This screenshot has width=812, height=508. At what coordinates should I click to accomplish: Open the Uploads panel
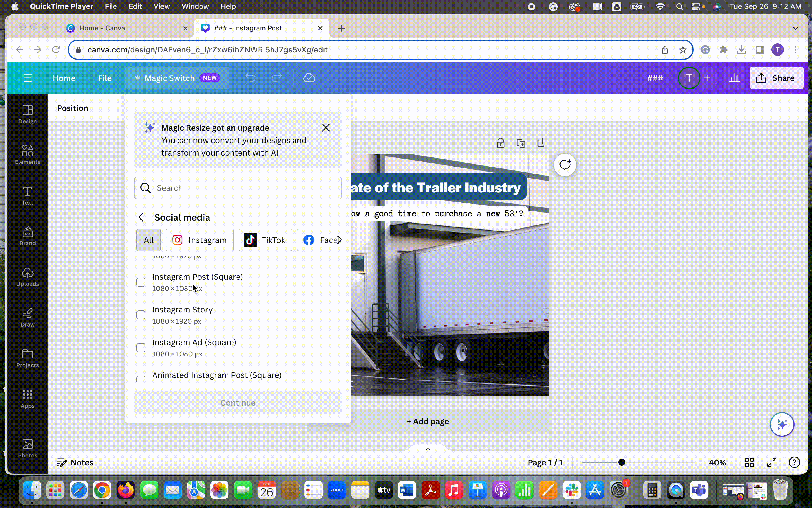click(28, 277)
